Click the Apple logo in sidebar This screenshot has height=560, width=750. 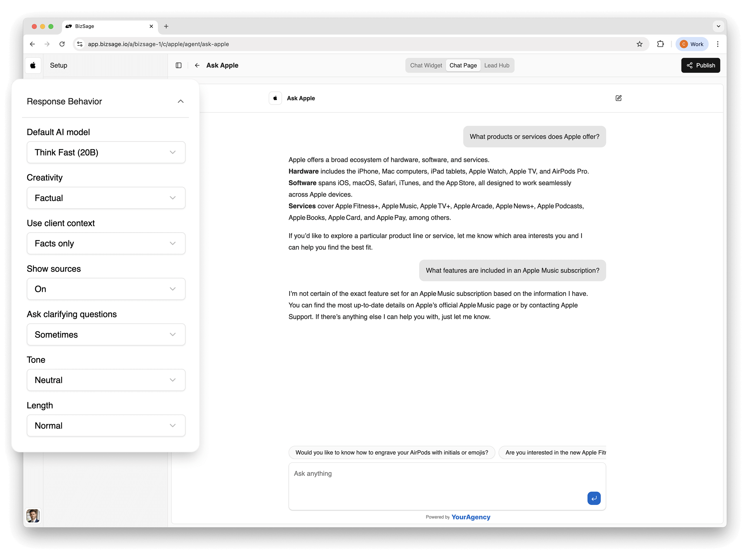point(33,65)
